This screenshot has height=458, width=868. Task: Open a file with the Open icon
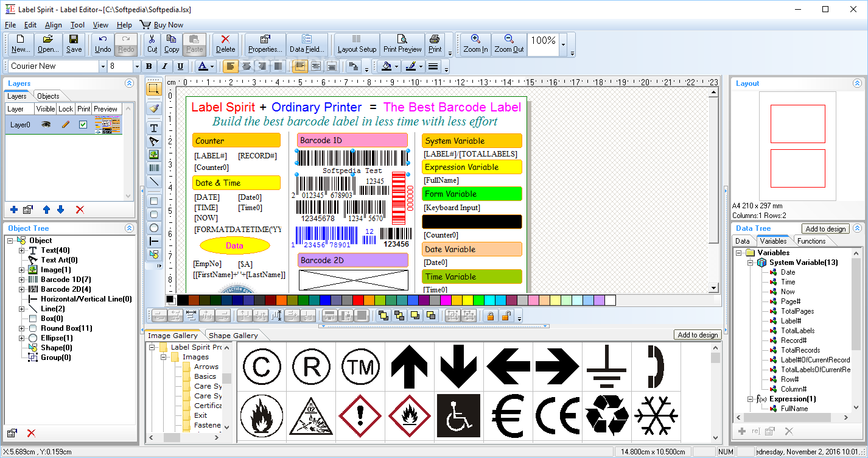tap(48, 44)
